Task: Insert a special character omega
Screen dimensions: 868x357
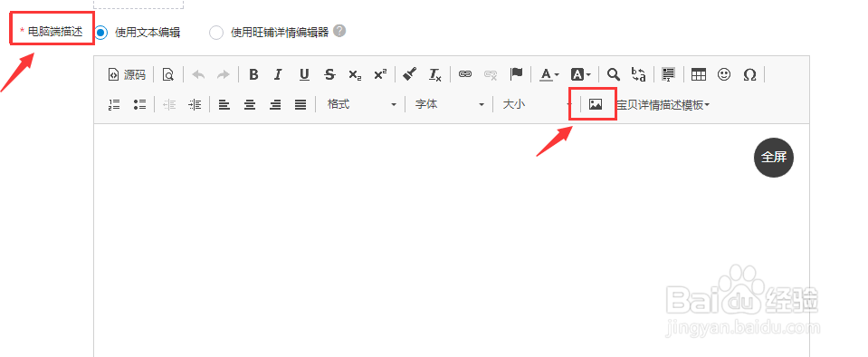Action: [749, 74]
